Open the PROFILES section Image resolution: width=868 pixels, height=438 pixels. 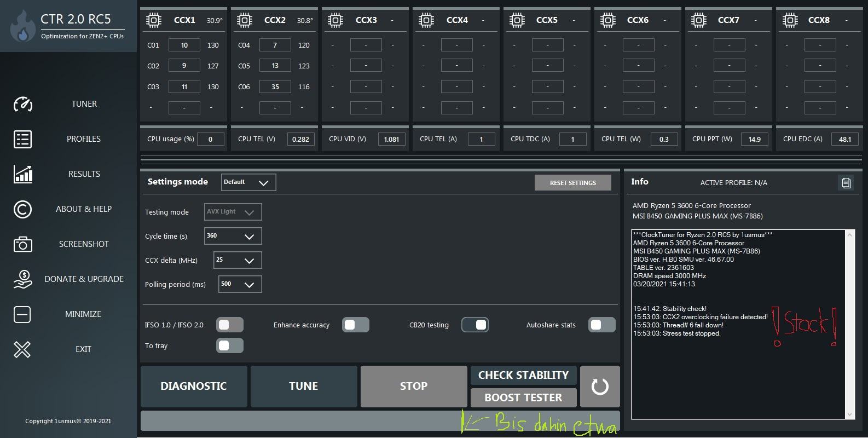coord(84,139)
